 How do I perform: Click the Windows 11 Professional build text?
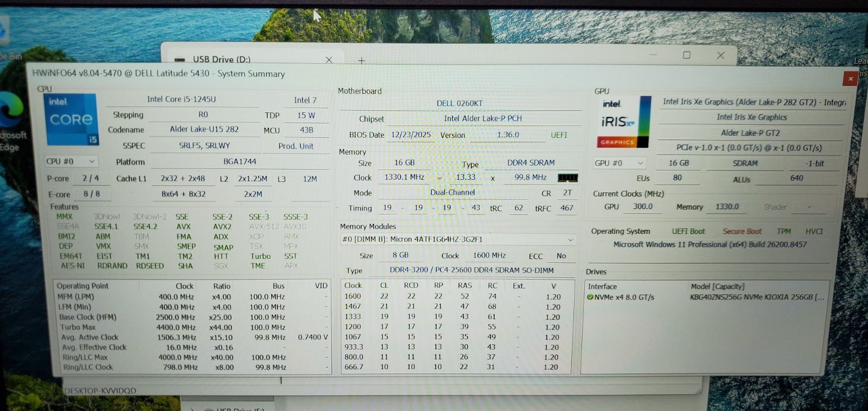point(710,245)
